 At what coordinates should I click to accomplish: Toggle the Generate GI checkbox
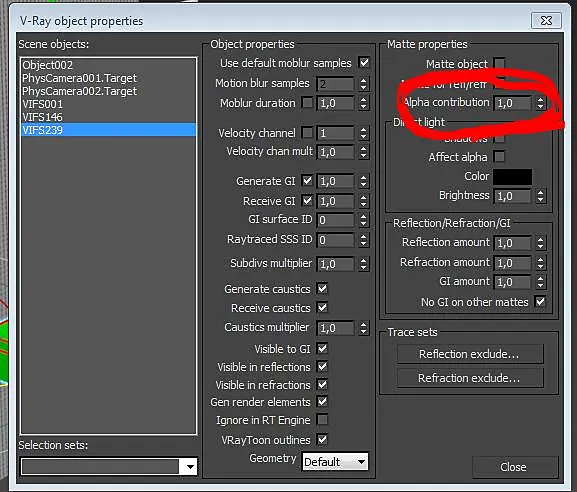pos(307,180)
